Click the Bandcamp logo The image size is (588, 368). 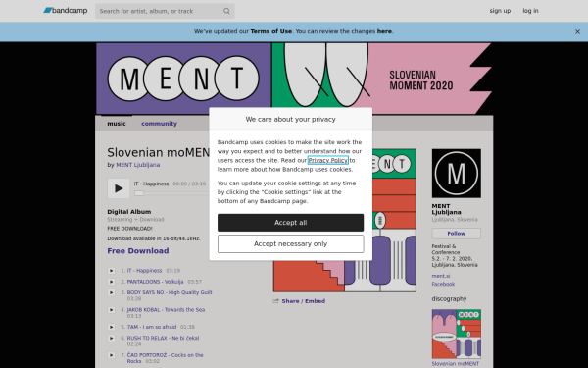coord(66,11)
